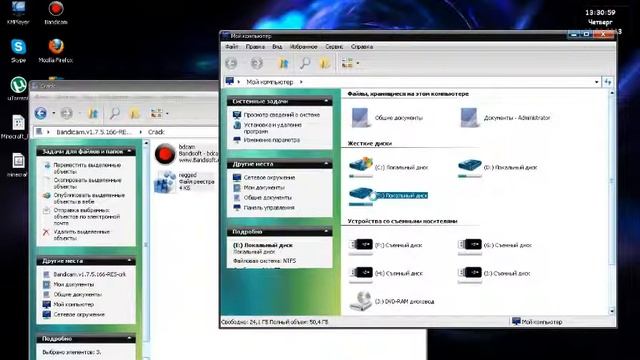Click Удалить выделенные объекты link

(x=81, y=235)
